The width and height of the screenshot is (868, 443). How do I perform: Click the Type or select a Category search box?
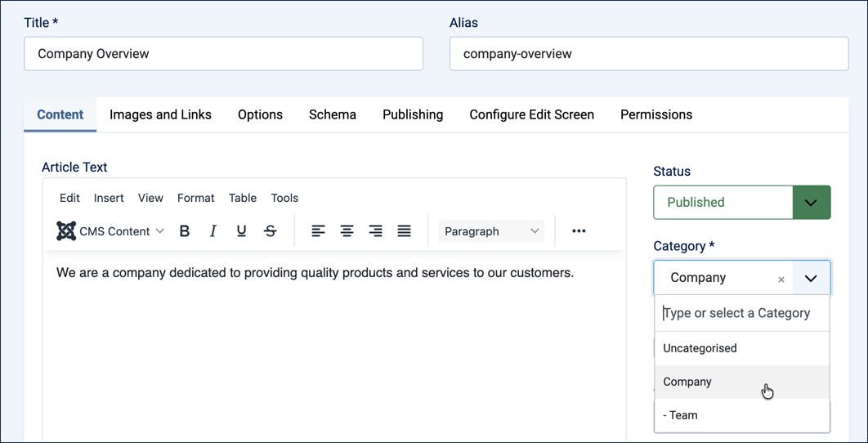[x=742, y=313]
